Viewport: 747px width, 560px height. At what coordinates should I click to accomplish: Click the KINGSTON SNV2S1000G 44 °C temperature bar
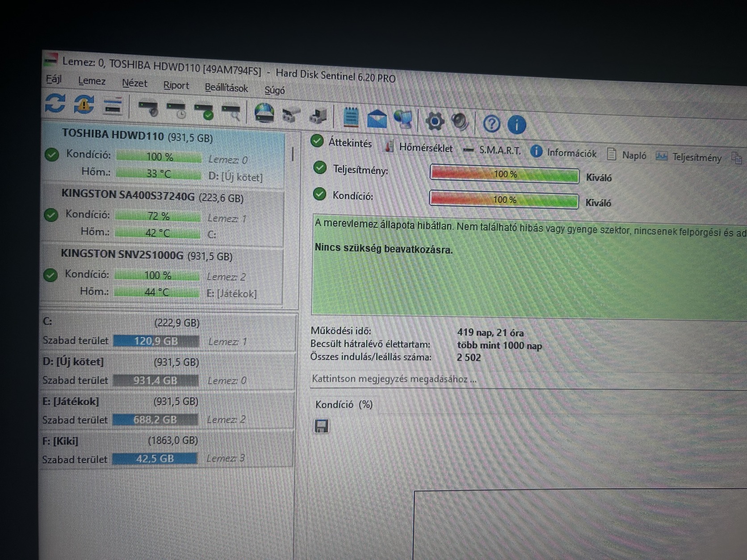click(156, 292)
